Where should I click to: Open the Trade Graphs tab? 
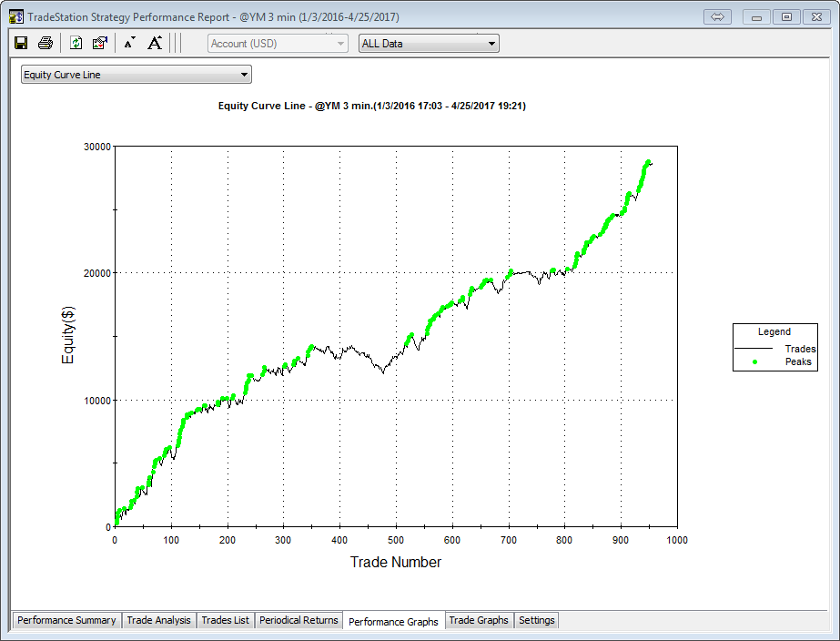pyautogui.click(x=479, y=620)
